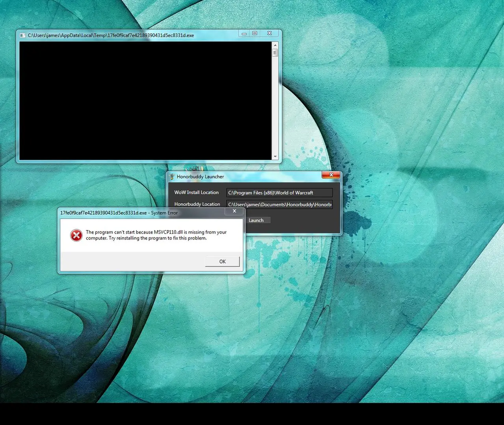The width and height of the screenshot is (504, 425).
Task: Click the console window system icon
Action: (x=23, y=35)
